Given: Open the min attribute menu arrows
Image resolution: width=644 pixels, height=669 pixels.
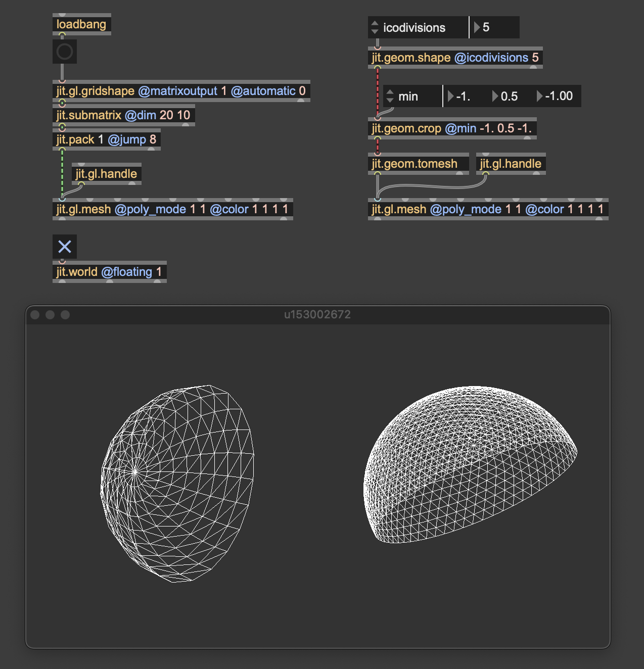Looking at the screenshot, I should coord(390,96).
